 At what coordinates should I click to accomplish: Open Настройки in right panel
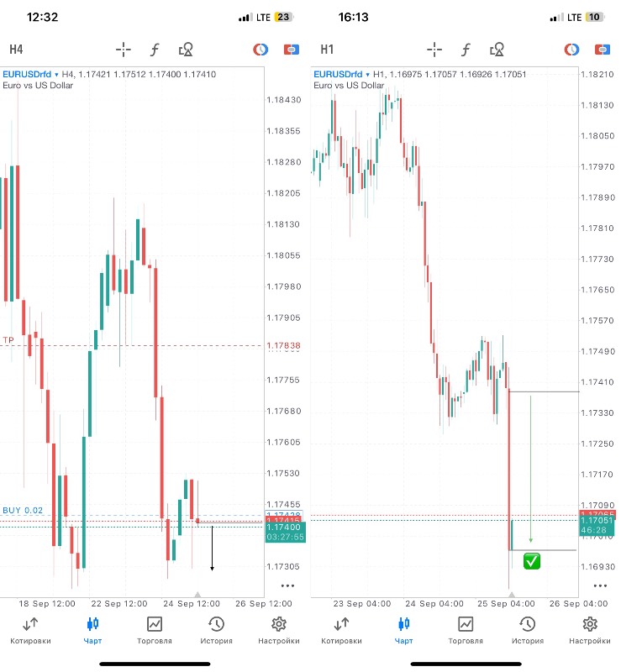pyautogui.click(x=590, y=630)
